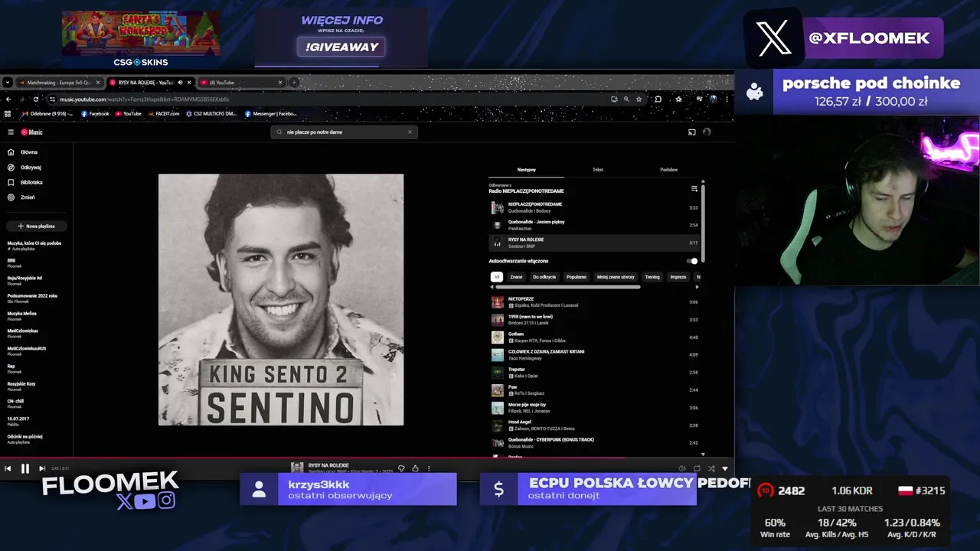Play NIETOPERZE from the recommendations list

point(594,302)
